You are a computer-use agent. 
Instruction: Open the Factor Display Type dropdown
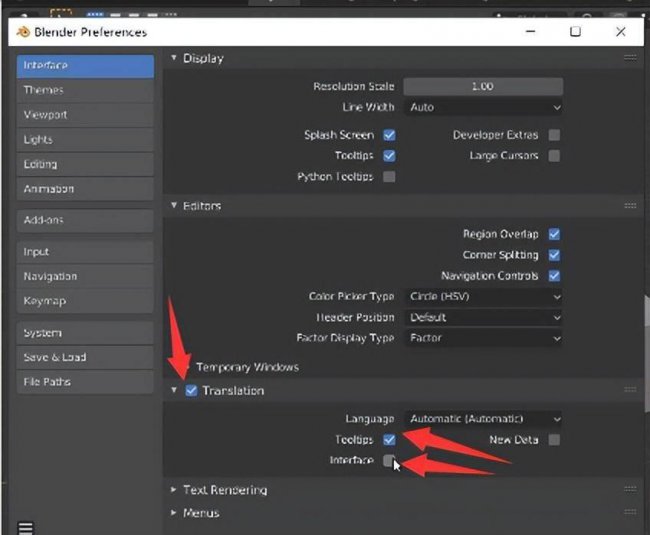(x=483, y=338)
